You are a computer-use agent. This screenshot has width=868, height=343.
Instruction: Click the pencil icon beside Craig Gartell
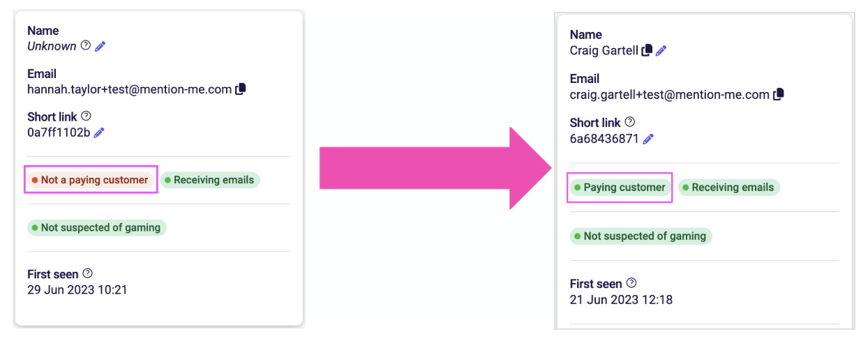pos(661,50)
